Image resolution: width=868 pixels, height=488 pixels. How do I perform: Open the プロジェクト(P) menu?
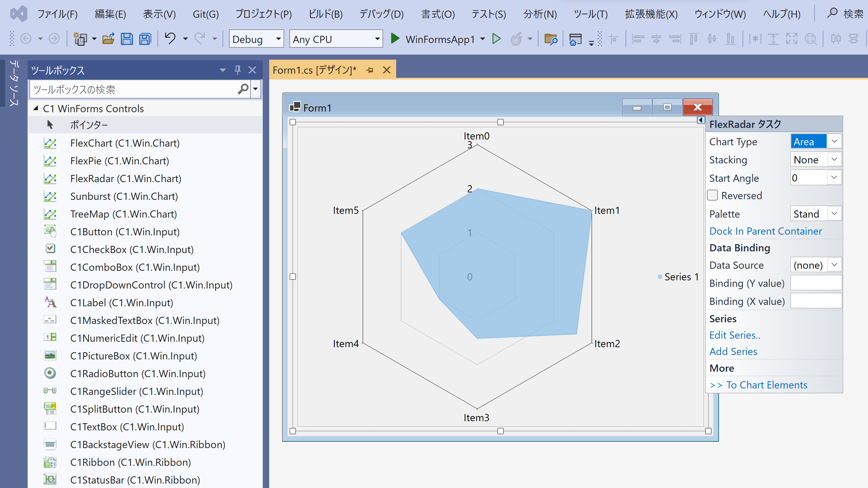tap(264, 14)
